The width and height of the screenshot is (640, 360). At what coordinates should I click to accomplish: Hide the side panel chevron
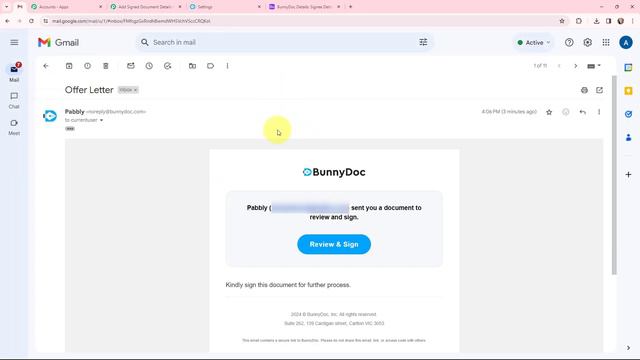[x=629, y=348]
